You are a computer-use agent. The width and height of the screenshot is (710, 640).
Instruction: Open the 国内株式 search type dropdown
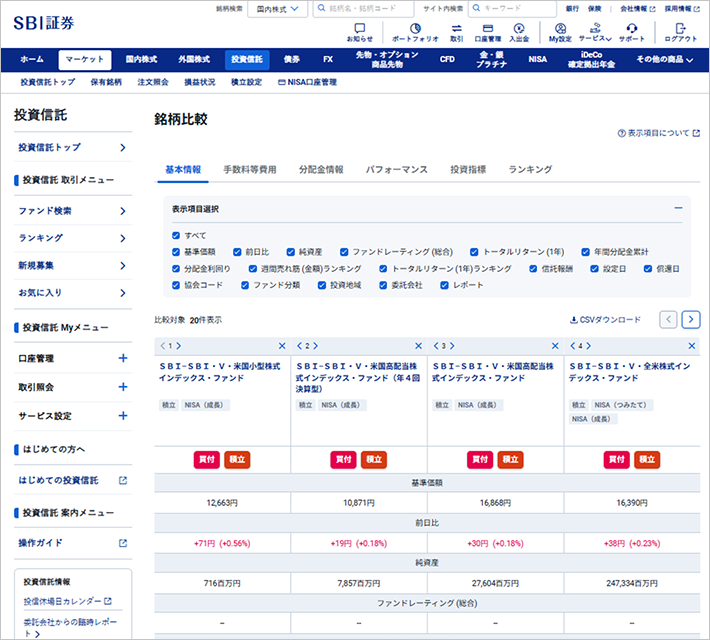278,8
